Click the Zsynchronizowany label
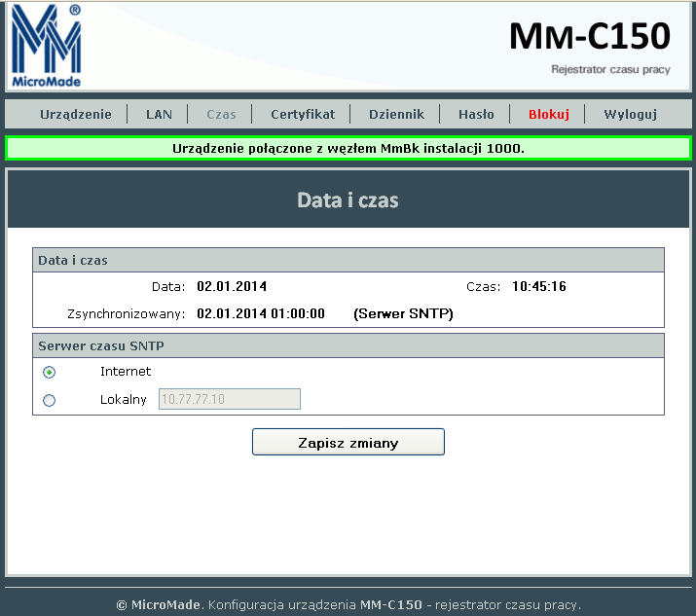This screenshot has height=616, width=696. pos(127,314)
